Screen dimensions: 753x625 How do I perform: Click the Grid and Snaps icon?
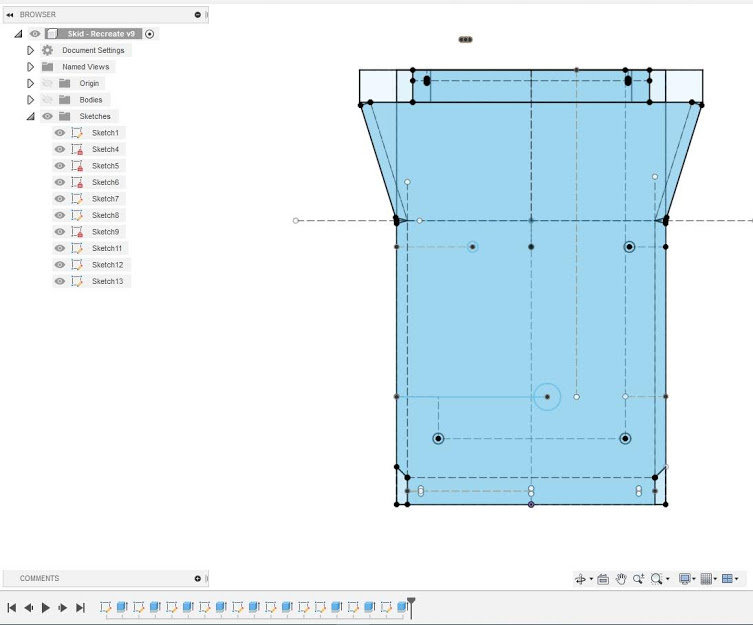pyautogui.click(x=706, y=579)
